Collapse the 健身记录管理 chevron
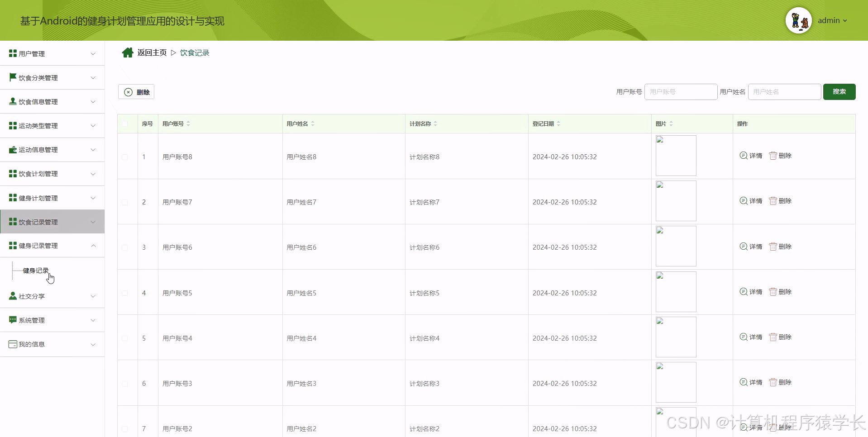 [x=93, y=246]
